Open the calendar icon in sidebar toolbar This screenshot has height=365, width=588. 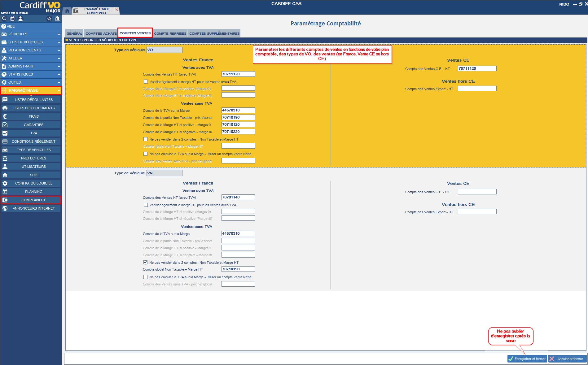pyautogui.click(x=12, y=19)
